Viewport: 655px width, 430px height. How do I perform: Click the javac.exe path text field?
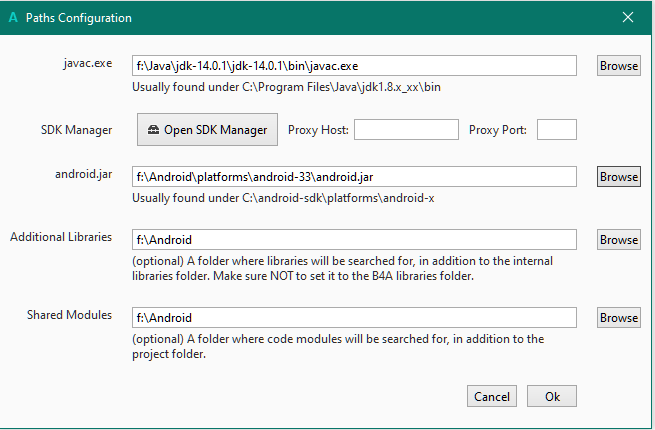[x=354, y=66]
